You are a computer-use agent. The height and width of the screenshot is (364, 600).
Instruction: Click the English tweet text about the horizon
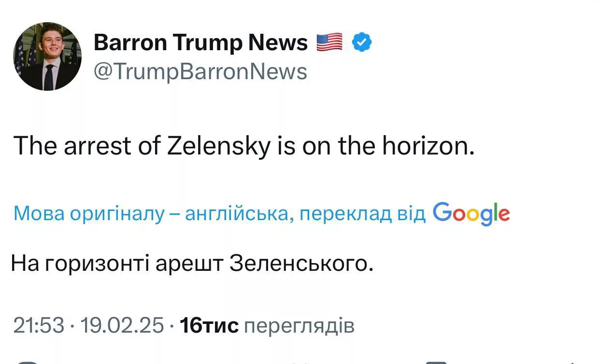[244, 145]
